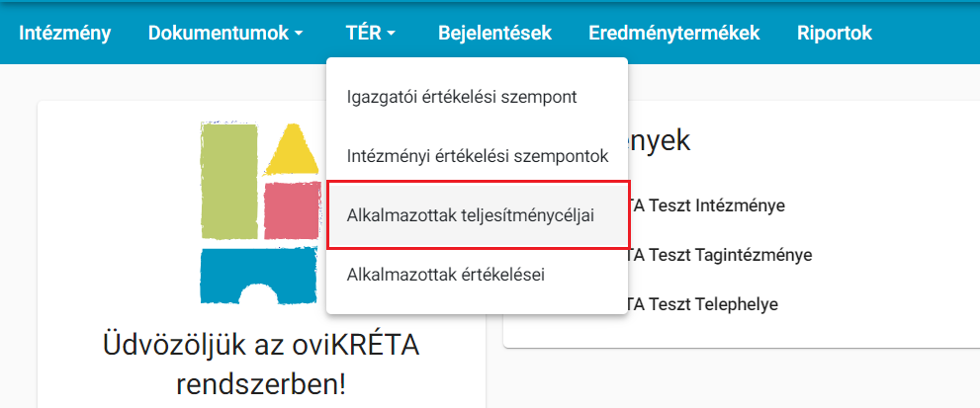Click the highlighted Alkalmazottak teljesítménycéljai entry
Image resolution: width=980 pixels, height=408 pixels.
coord(478,215)
